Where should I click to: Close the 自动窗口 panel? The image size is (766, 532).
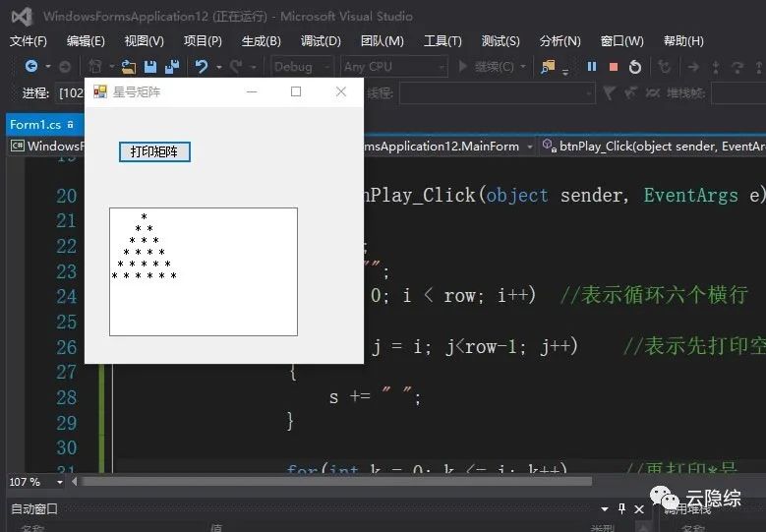pos(638,509)
